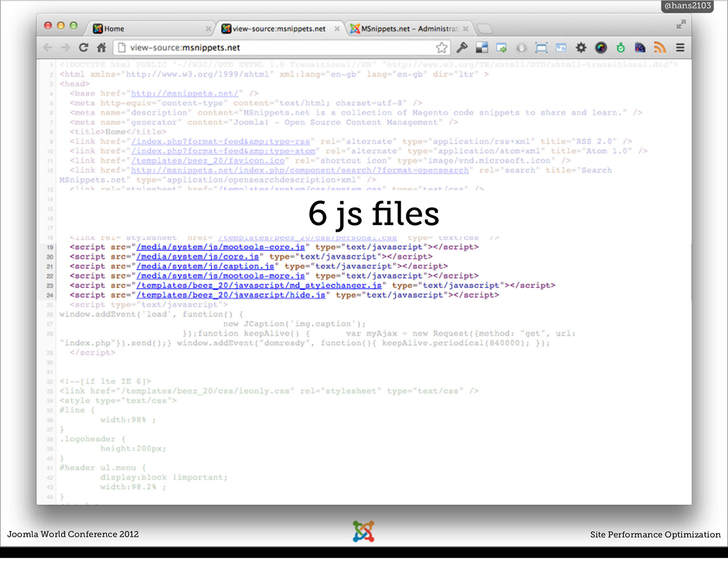Open the hide.js script link

(231, 295)
